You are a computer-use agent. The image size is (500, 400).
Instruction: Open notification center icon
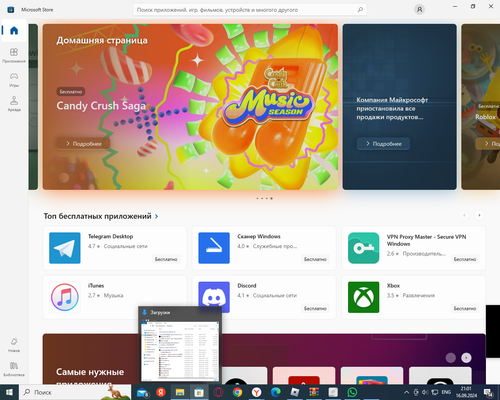[x=489, y=392]
